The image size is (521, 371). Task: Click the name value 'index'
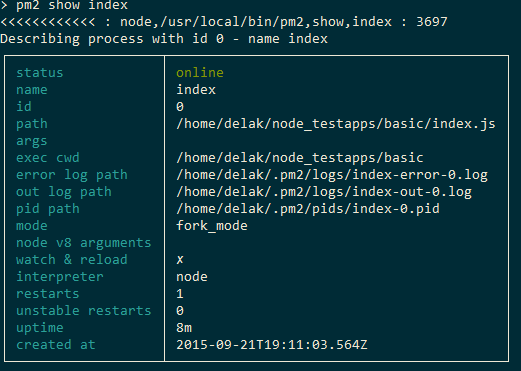coord(196,90)
